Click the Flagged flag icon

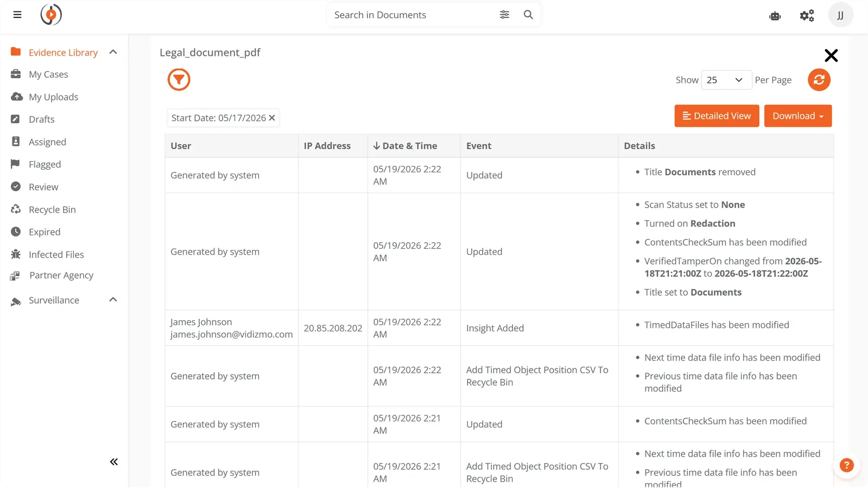[15, 164]
